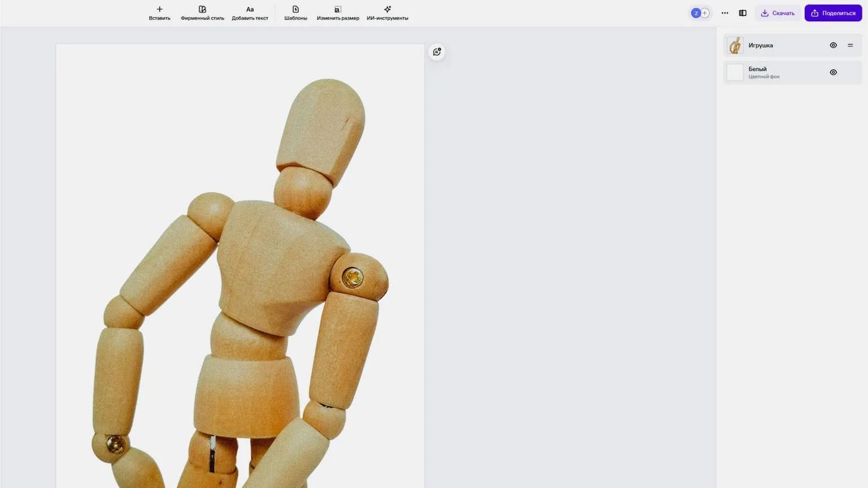Open the three-dots more options menu
The width and height of the screenshot is (868, 488).
(x=725, y=13)
